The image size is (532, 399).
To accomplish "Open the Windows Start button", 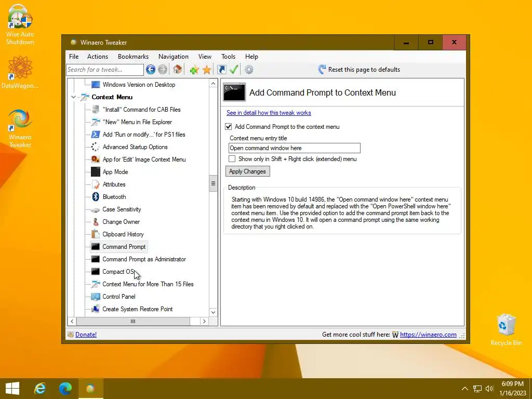I will tap(12, 389).
